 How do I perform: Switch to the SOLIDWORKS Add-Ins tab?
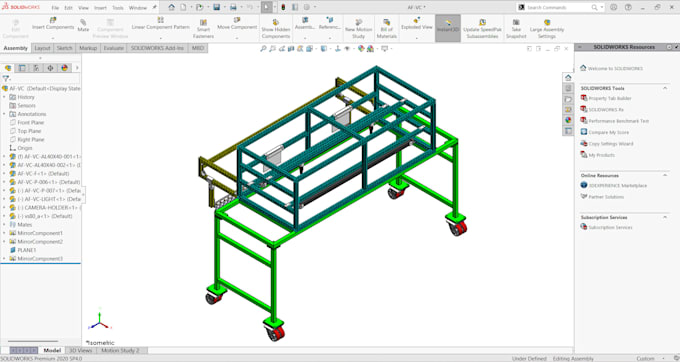157,48
